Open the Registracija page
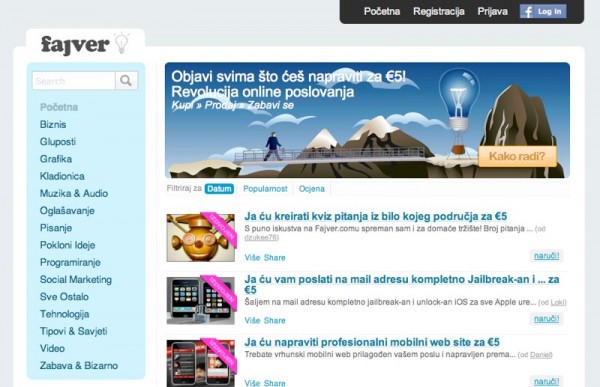This screenshot has height=387, width=600. pos(439,11)
